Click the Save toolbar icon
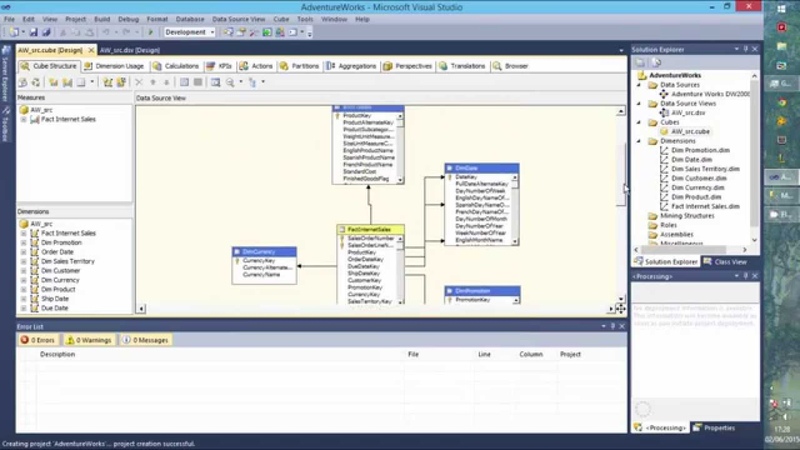This screenshot has width=800, height=450. 33,32
